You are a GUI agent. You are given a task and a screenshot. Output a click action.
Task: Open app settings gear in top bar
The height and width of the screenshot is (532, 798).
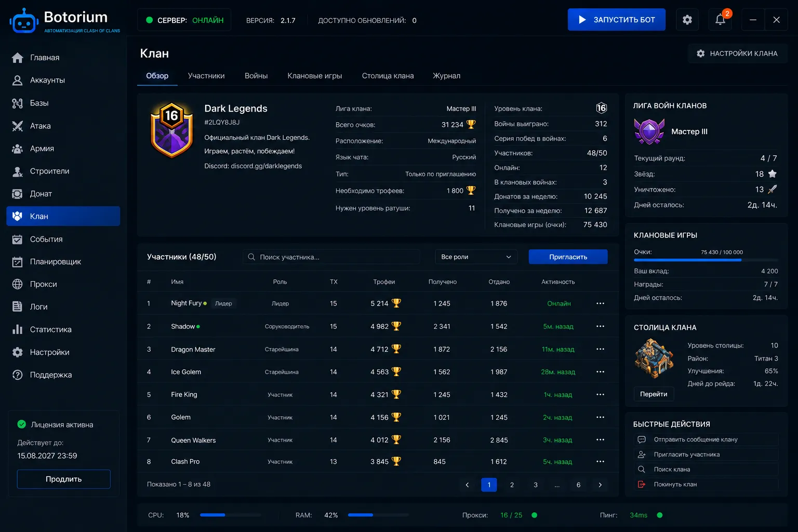(687, 20)
